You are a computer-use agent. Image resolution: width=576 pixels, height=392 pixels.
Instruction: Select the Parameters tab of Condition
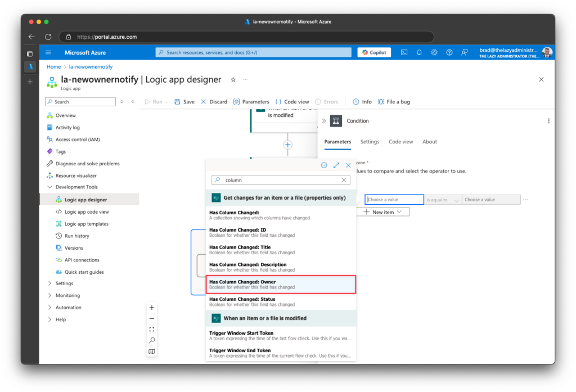pyautogui.click(x=337, y=142)
